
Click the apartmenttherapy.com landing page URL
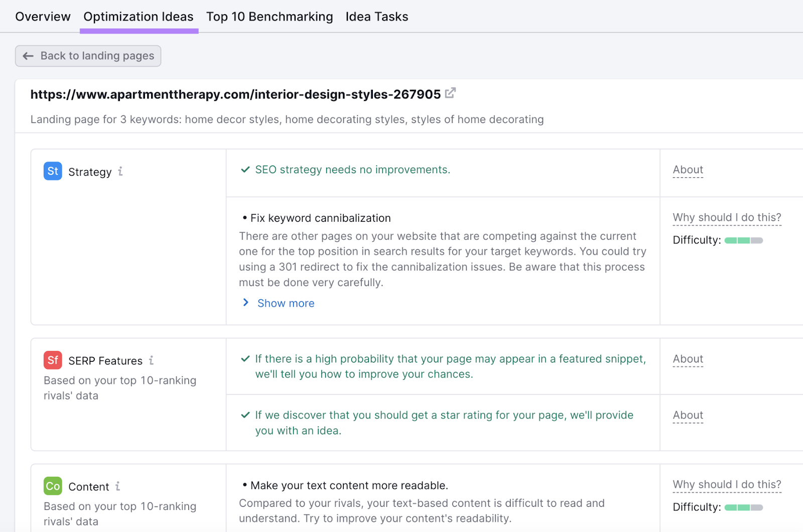[x=235, y=94]
